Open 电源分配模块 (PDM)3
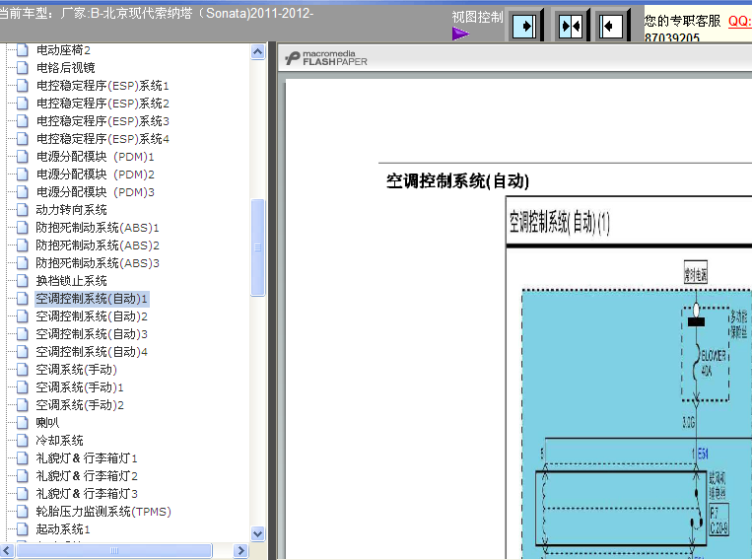Image resolution: width=752 pixels, height=560 pixels. pos(95,192)
